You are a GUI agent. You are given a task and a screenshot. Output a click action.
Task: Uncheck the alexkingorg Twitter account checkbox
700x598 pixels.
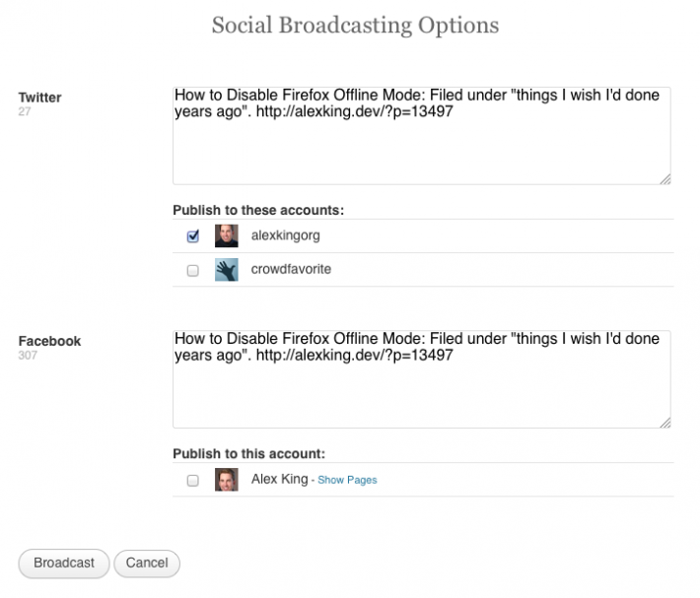pos(193,235)
